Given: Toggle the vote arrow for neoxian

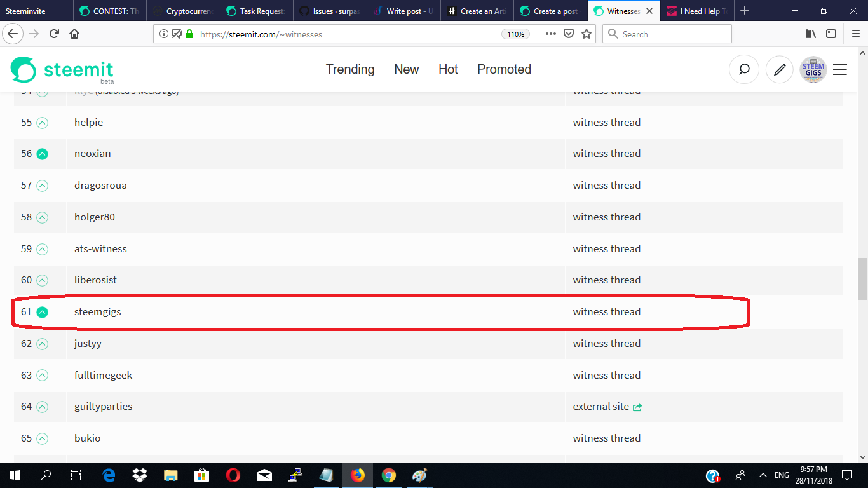Looking at the screenshot, I should (x=42, y=154).
